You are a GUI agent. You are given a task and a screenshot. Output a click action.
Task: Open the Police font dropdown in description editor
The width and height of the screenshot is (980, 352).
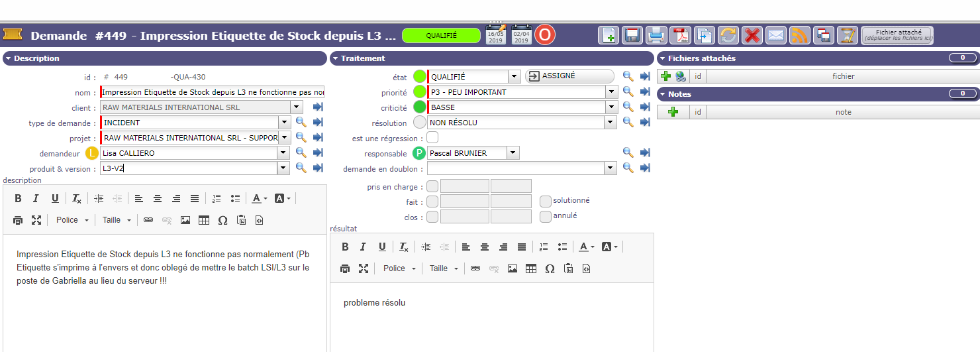(x=72, y=220)
